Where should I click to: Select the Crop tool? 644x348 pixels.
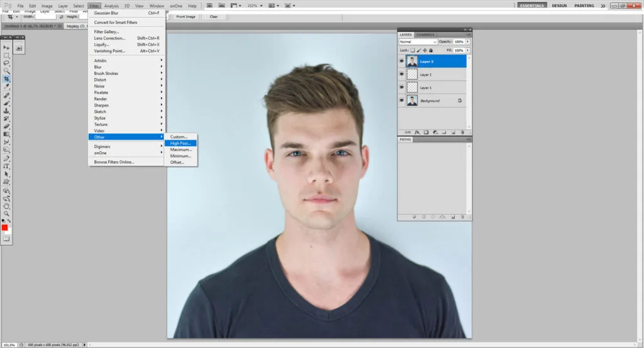click(6, 79)
